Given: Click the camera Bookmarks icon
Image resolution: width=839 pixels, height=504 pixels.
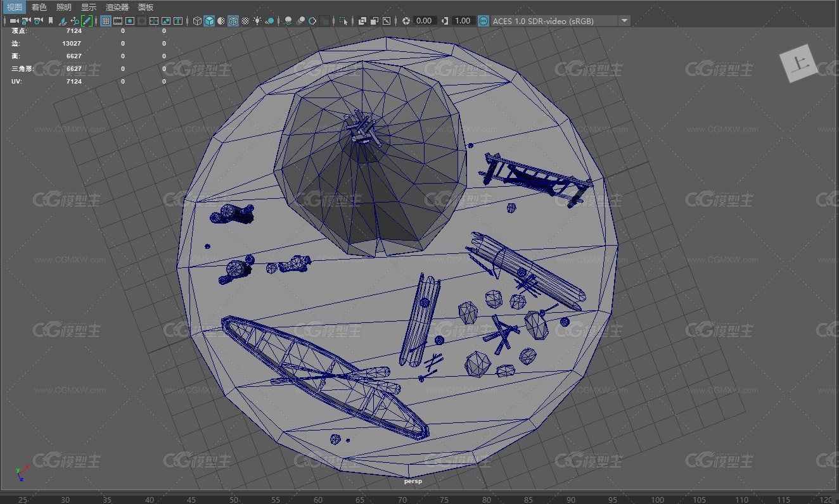Looking at the screenshot, I should click(51, 21).
